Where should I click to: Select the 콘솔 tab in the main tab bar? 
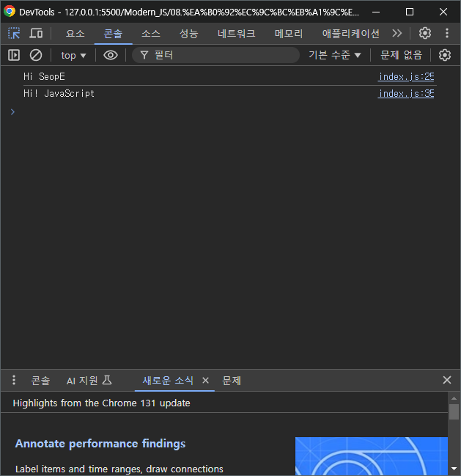click(113, 34)
